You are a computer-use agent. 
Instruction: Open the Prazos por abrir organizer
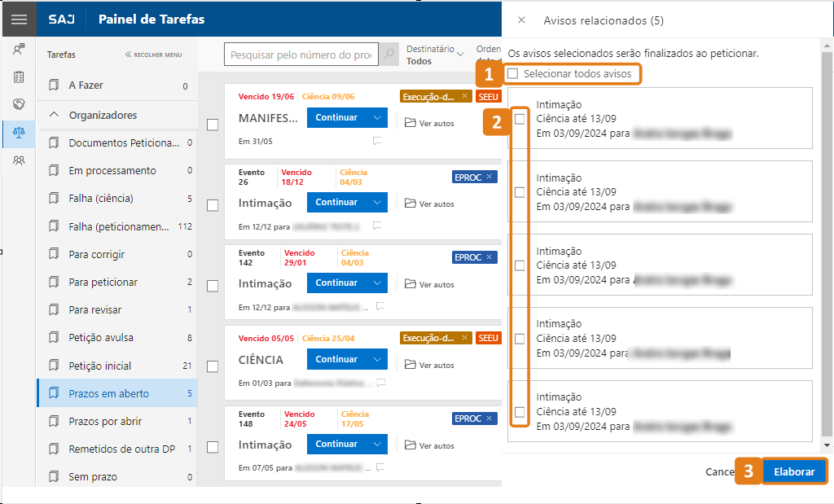[117, 422]
